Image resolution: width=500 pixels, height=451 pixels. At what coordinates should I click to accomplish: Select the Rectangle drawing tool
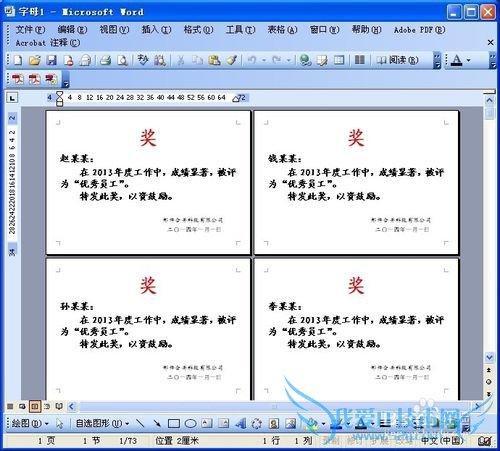174,424
